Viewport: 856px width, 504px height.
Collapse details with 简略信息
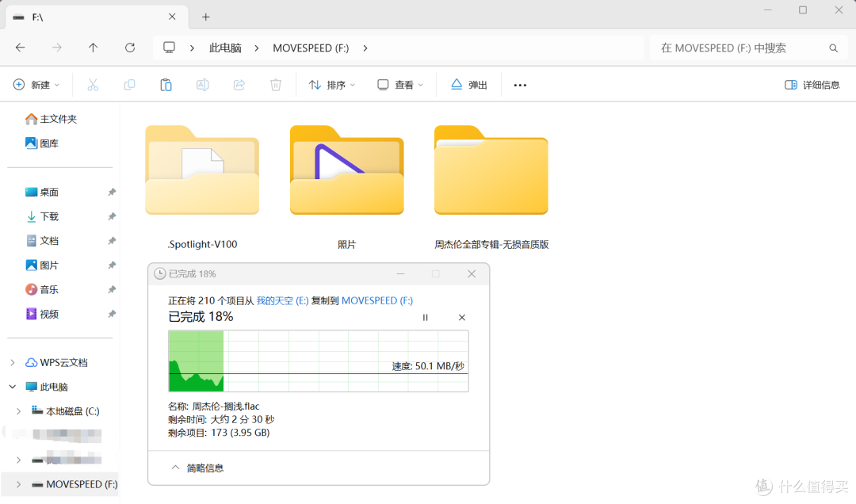(x=197, y=468)
